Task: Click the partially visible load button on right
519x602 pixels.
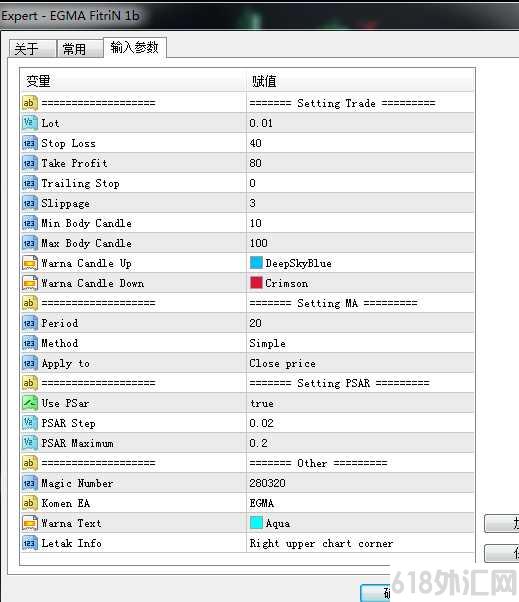Action: coord(502,523)
